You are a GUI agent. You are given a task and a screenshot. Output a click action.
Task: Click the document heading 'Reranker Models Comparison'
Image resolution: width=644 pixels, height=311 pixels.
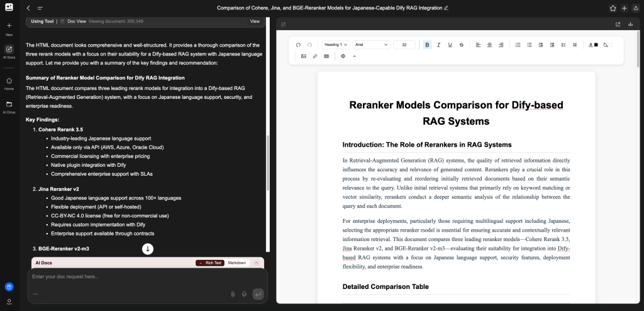coord(456,113)
